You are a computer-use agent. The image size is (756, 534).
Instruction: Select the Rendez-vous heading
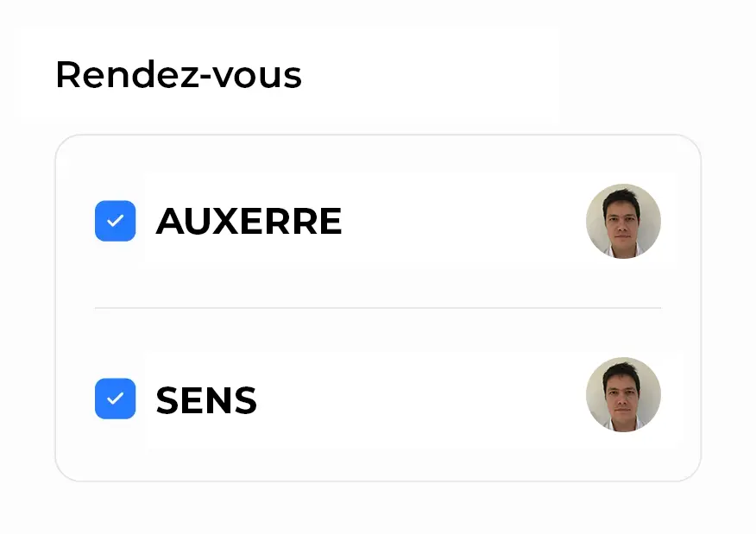tap(179, 75)
